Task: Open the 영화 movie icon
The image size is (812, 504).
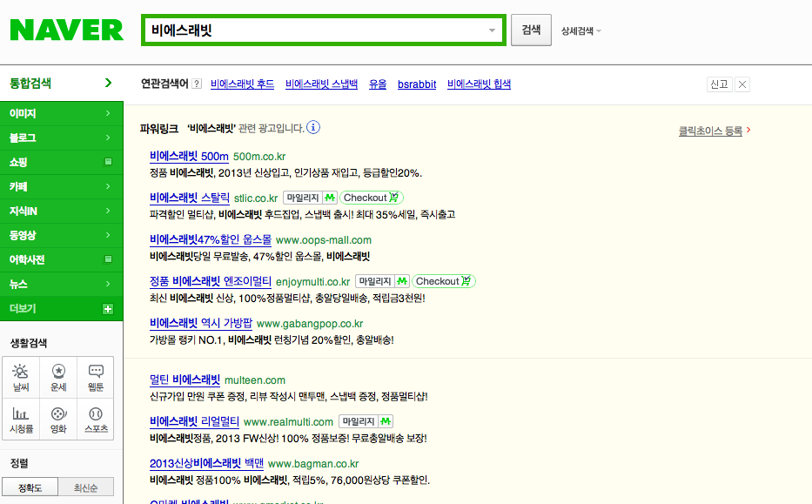Action: [x=58, y=420]
